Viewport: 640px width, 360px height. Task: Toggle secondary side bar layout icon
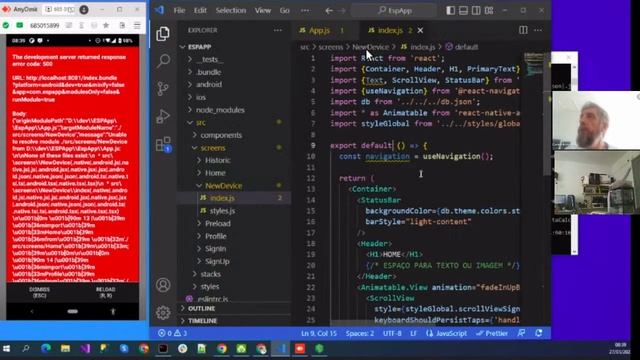coord(476,11)
